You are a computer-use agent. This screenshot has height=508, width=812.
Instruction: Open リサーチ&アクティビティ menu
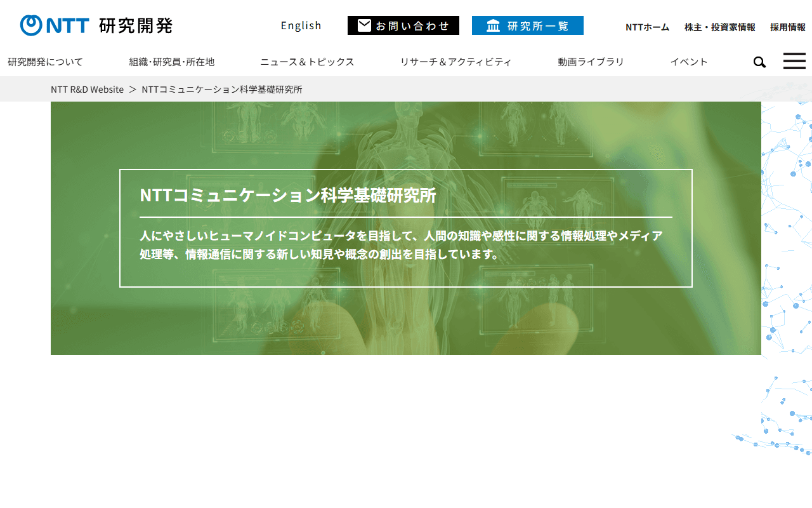tap(455, 62)
